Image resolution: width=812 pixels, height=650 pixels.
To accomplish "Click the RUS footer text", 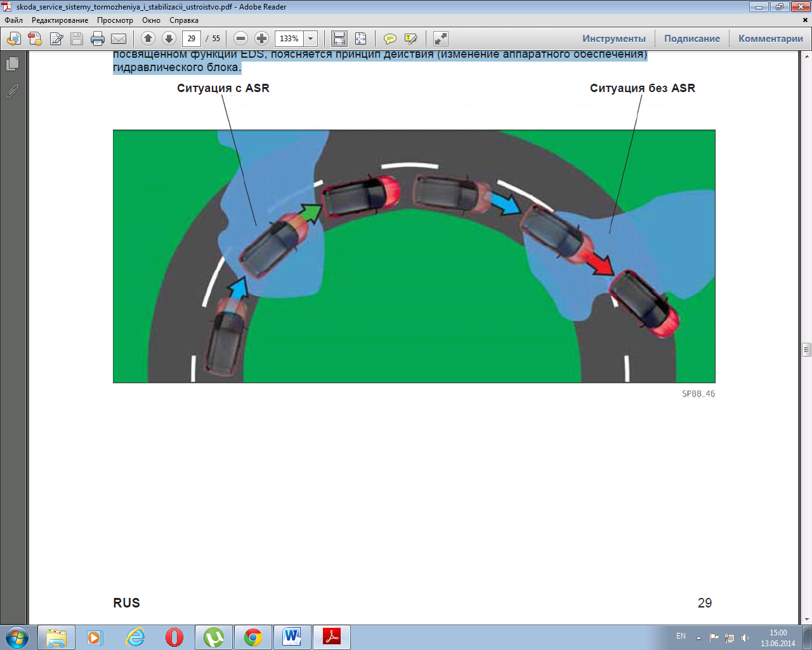I will 127,603.
